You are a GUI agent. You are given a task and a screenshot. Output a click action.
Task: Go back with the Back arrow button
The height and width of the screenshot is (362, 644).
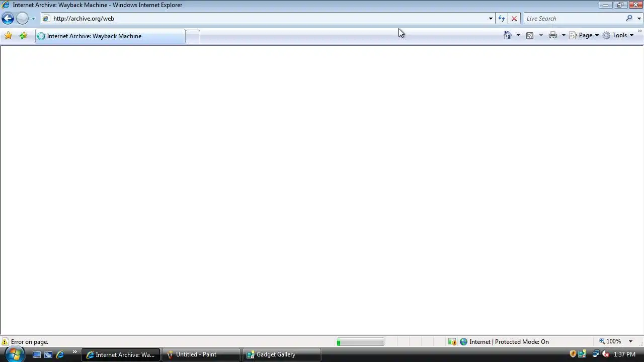tap(8, 19)
